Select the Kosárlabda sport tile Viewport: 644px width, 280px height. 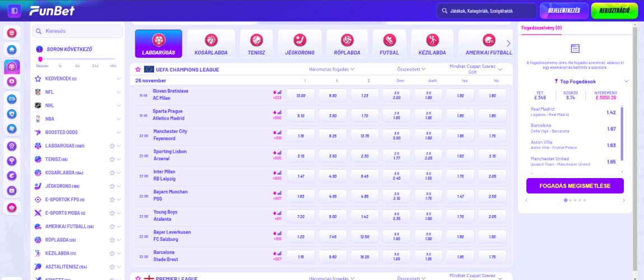(211, 44)
